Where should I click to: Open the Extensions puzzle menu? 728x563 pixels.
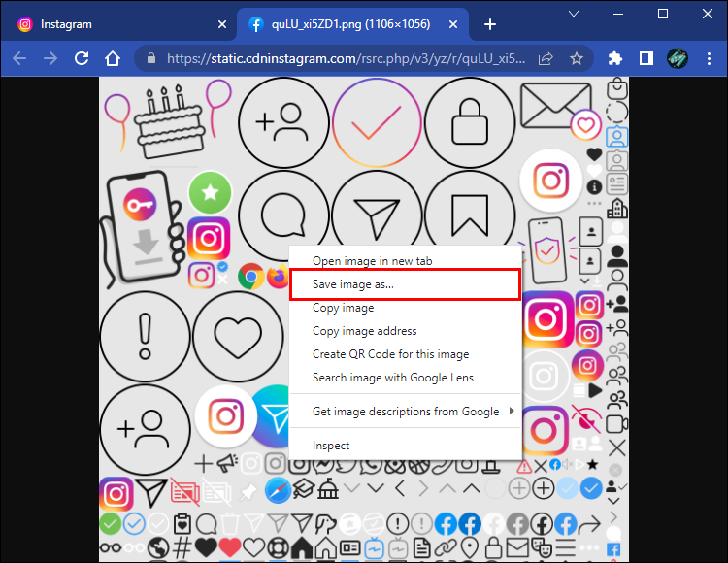[615, 58]
